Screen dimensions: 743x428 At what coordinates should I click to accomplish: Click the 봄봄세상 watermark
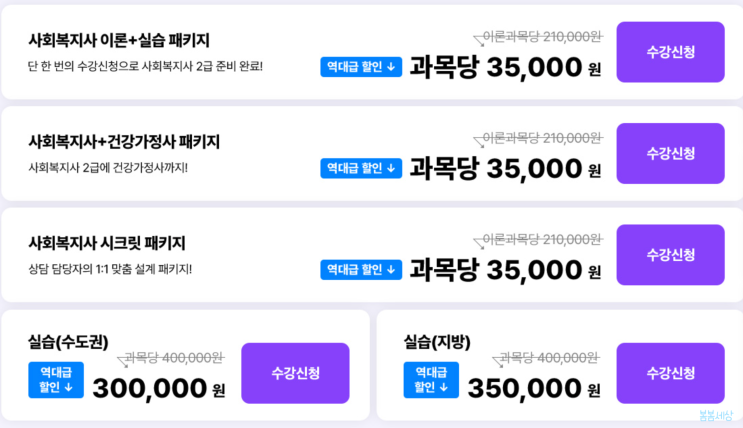pyautogui.click(x=716, y=415)
